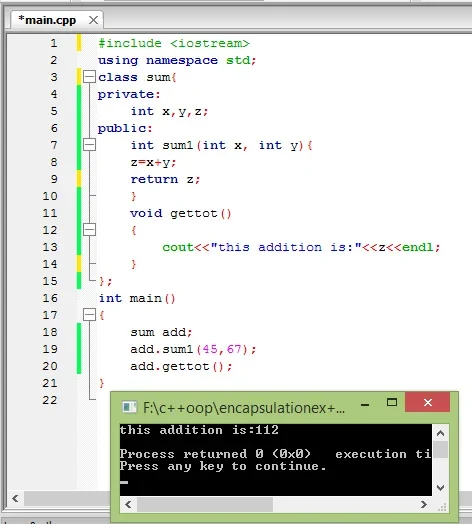472x524 pixels.
Task: Click 'Process returned 0 (0x0)' console line
Action: click(x=215, y=454)
